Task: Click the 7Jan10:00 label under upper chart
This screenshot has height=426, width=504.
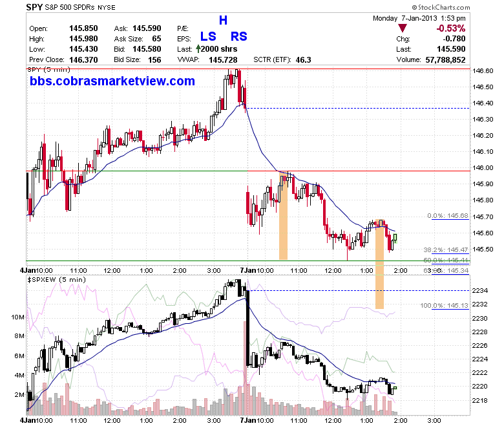Action: [257, 270]
